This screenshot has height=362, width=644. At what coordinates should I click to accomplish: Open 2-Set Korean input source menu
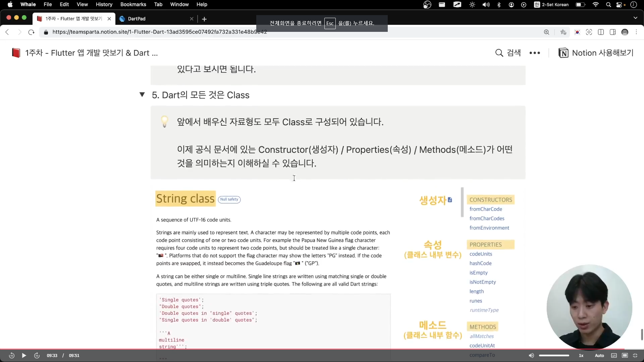point(551,5)
